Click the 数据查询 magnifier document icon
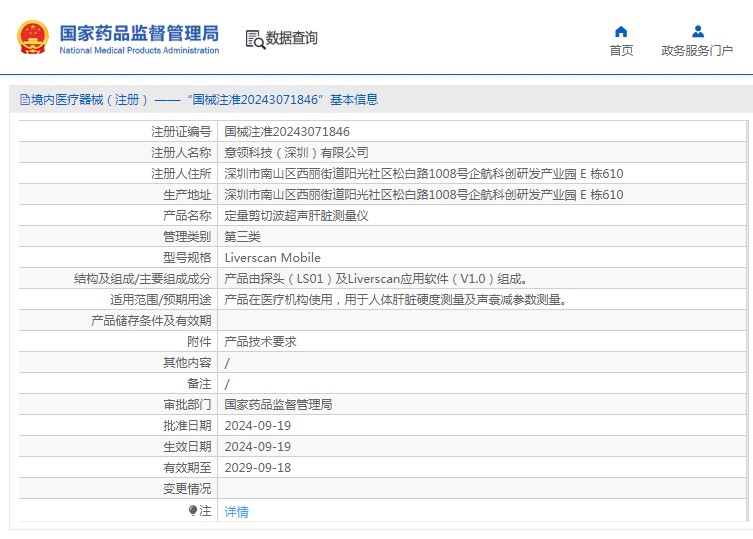Viewport: 753px width, 539px height. click(x=255, y=39)
